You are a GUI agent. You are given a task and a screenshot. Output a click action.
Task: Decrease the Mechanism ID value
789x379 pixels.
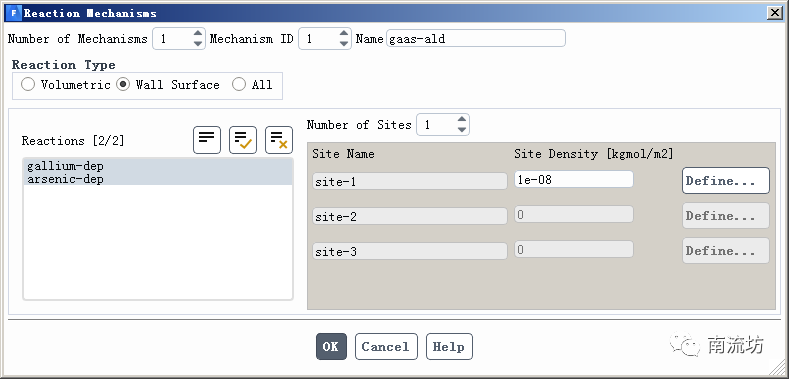(x=344, y=44)
